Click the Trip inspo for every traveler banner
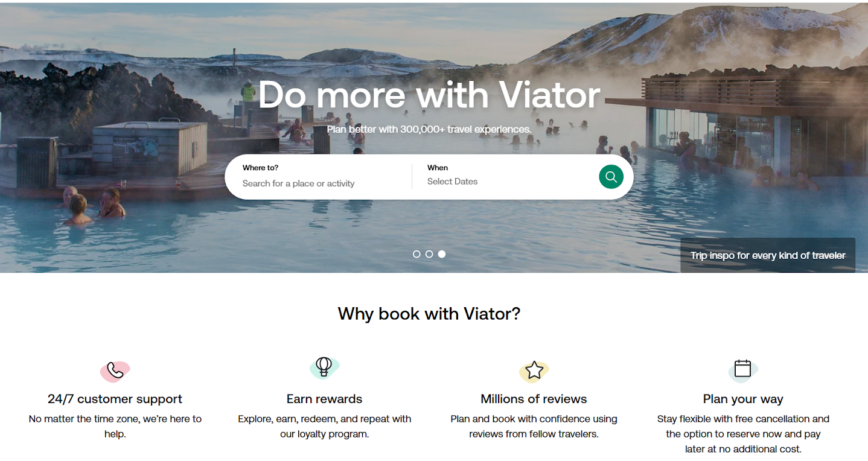 [x=768, y=255]
